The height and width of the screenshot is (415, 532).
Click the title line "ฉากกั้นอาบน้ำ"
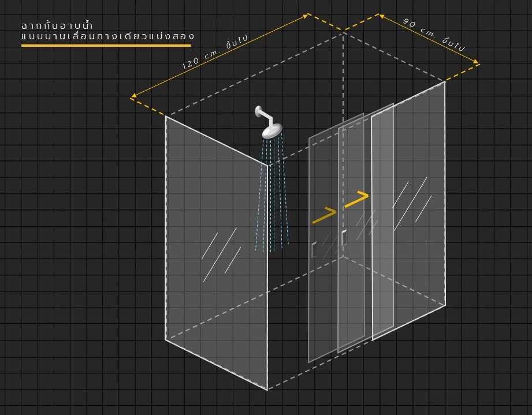pos(57,25)
